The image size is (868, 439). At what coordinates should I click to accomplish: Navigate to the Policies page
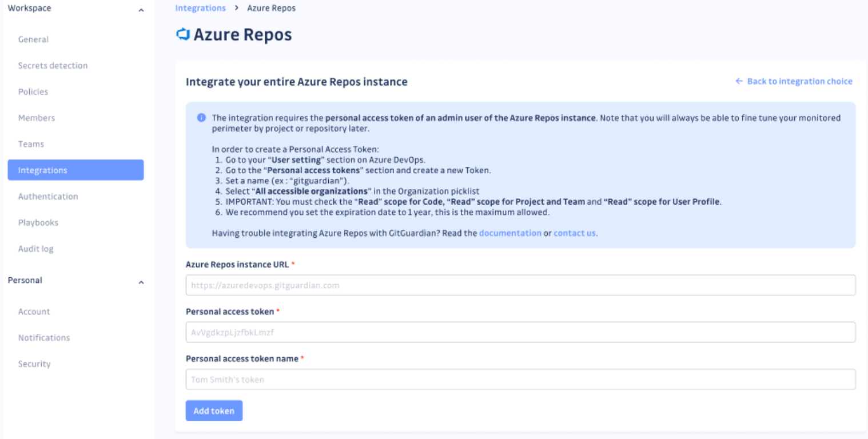point(33,91)
